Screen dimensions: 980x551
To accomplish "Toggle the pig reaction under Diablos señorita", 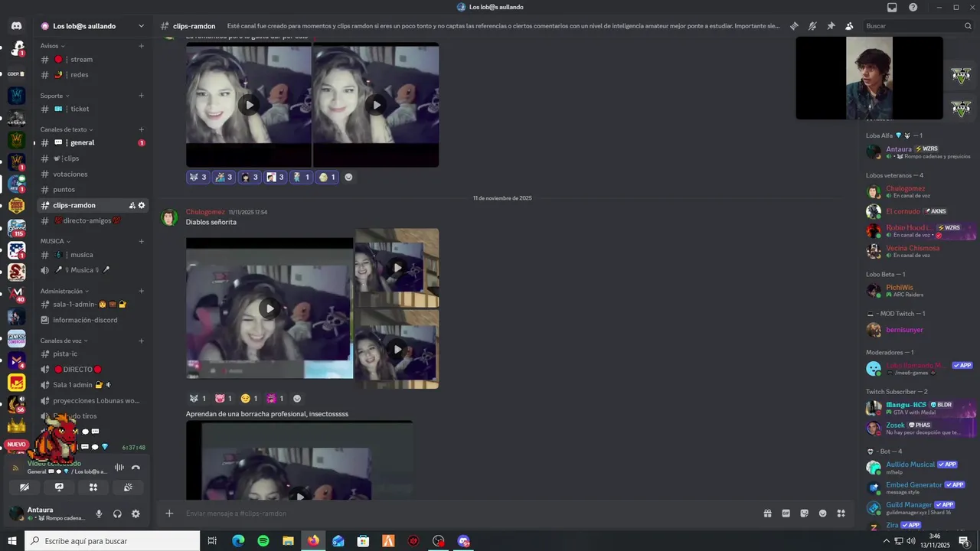I will pos(224,399).
